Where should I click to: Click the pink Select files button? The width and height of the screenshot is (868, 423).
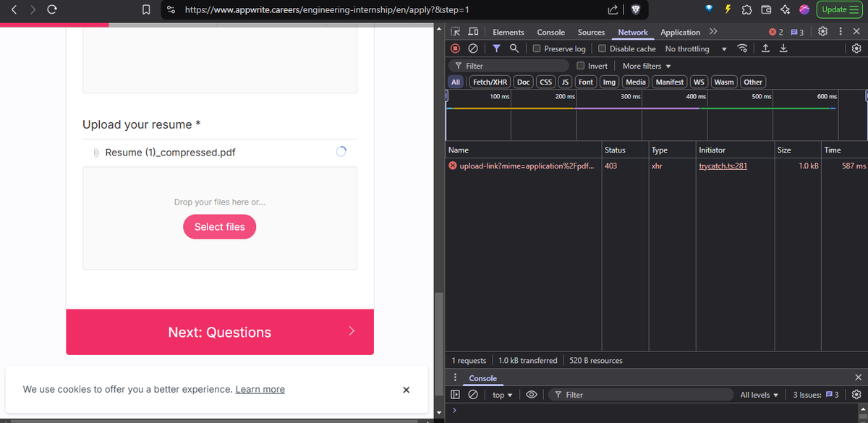220,226
